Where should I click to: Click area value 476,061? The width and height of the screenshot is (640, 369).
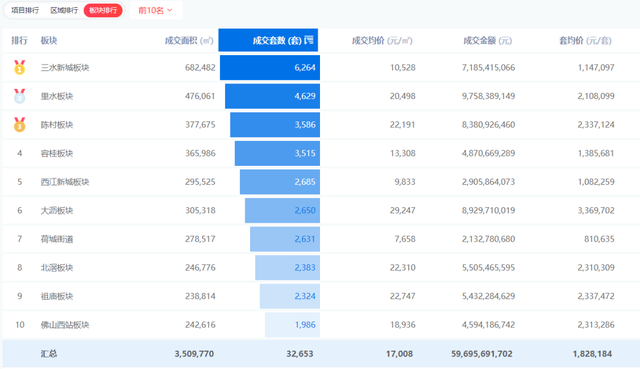[200, 96]
